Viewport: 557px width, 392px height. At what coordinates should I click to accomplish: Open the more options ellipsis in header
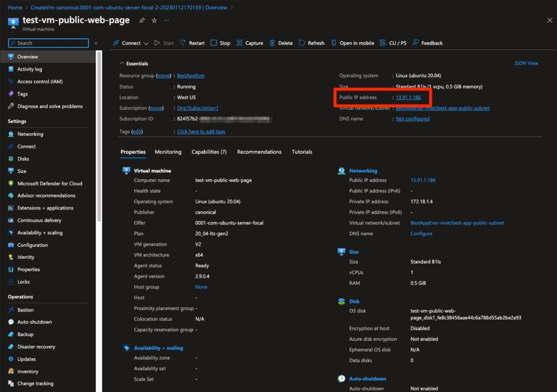(166, 21)
